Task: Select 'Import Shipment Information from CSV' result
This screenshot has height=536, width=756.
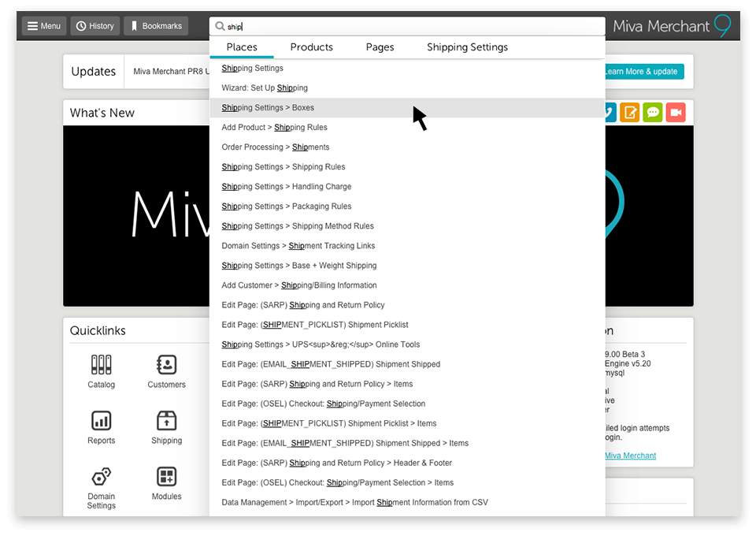Action: click(x=407, y=503)
